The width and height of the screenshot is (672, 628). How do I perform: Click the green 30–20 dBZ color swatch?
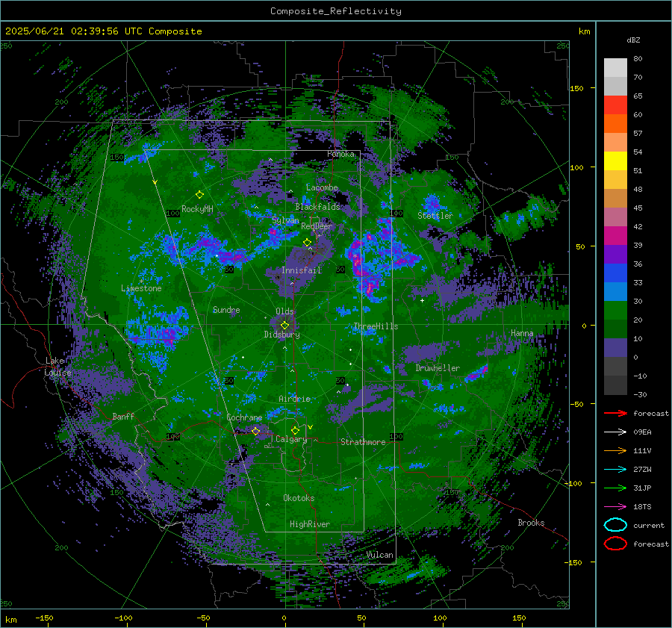pos(615,311)
